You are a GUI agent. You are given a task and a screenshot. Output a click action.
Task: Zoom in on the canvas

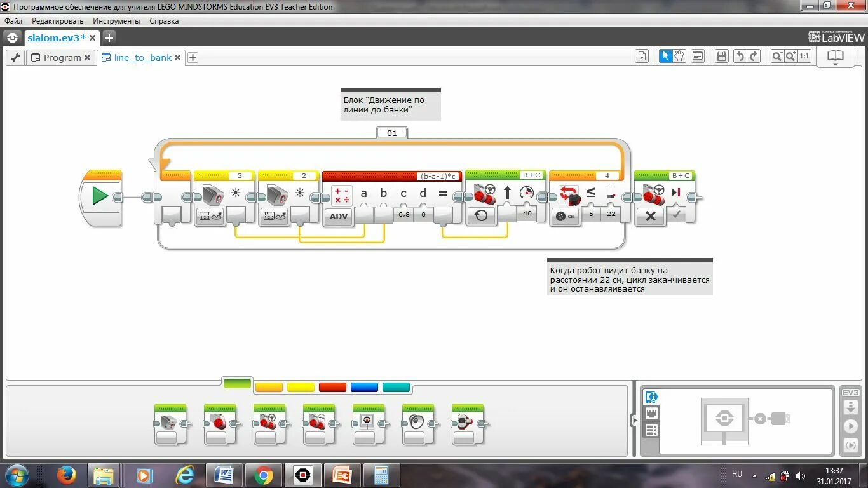(790, 57)
